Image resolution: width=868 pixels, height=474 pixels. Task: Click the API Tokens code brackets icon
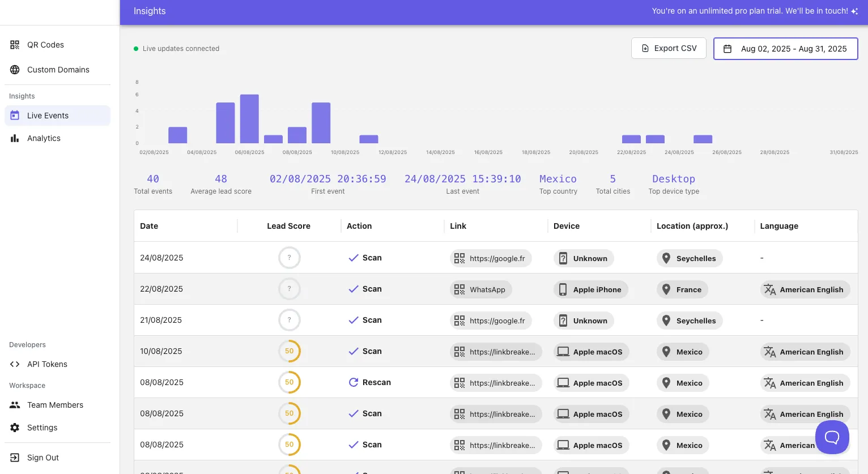click(x=15, y=364)
